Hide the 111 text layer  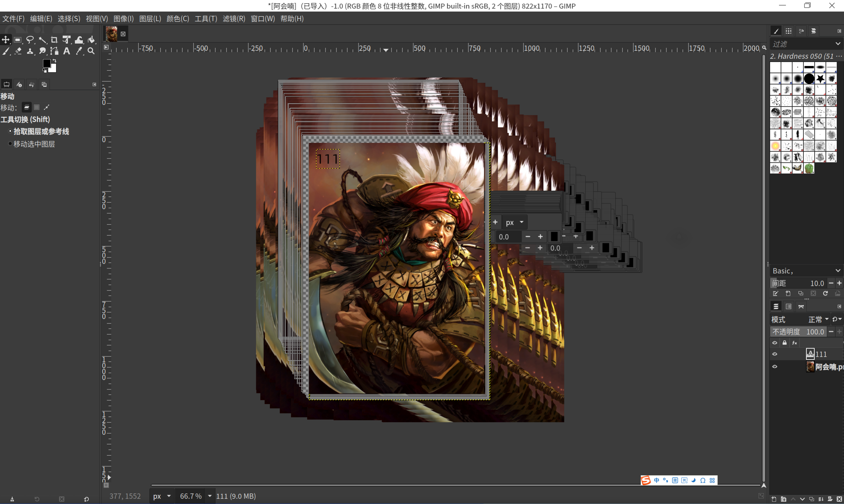(774, 354)
